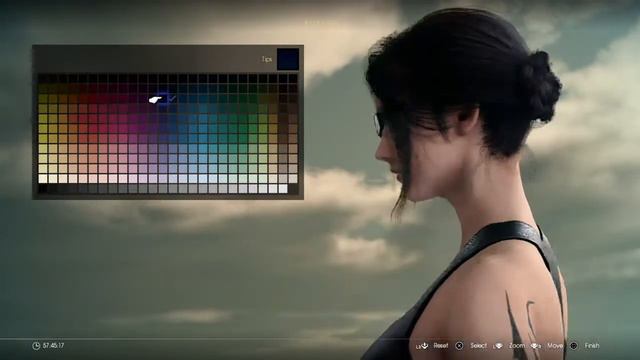Pick the check-marked dark blue swatch

pos(172,99)
